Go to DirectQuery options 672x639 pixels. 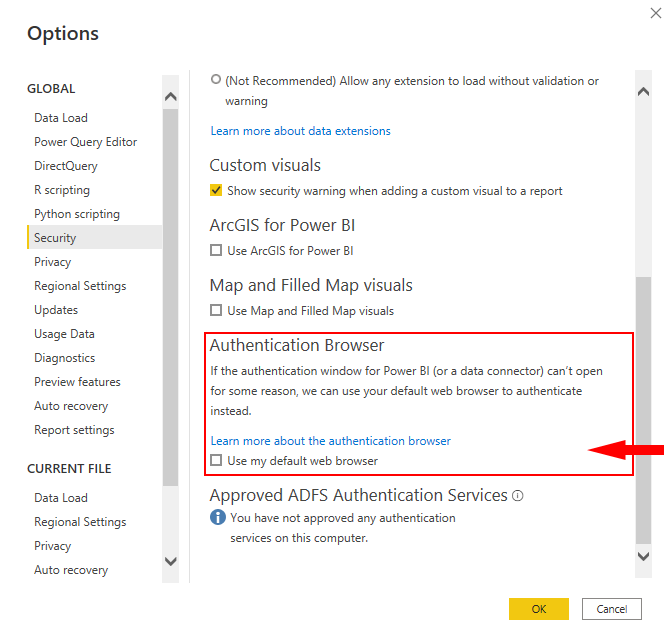(x=66, y=166)
